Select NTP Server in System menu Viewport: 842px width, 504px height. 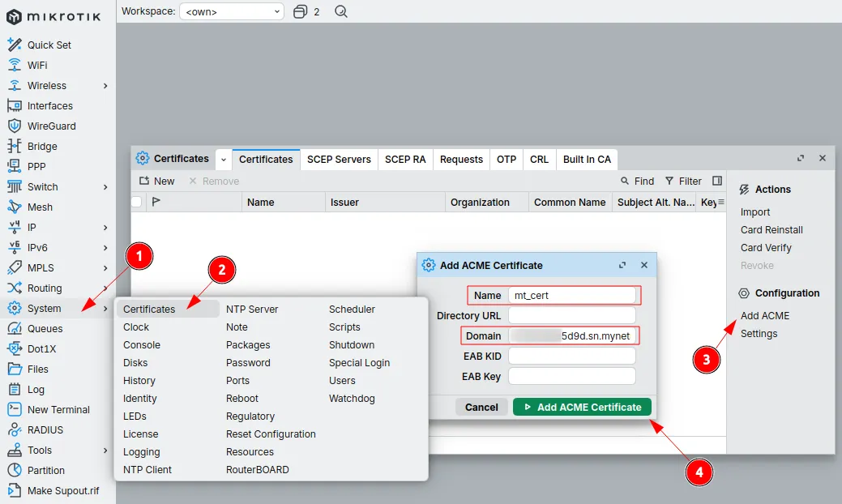coord(252,310)
